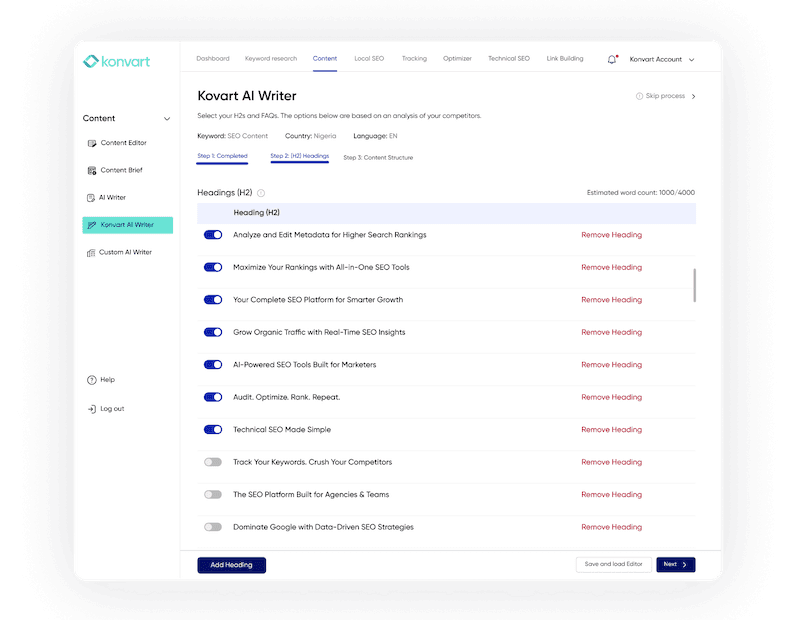The width and height of the screenshot is (795, 620).
Task: Open Content Editor in sidebar
Action: click(x=124, y=143)
